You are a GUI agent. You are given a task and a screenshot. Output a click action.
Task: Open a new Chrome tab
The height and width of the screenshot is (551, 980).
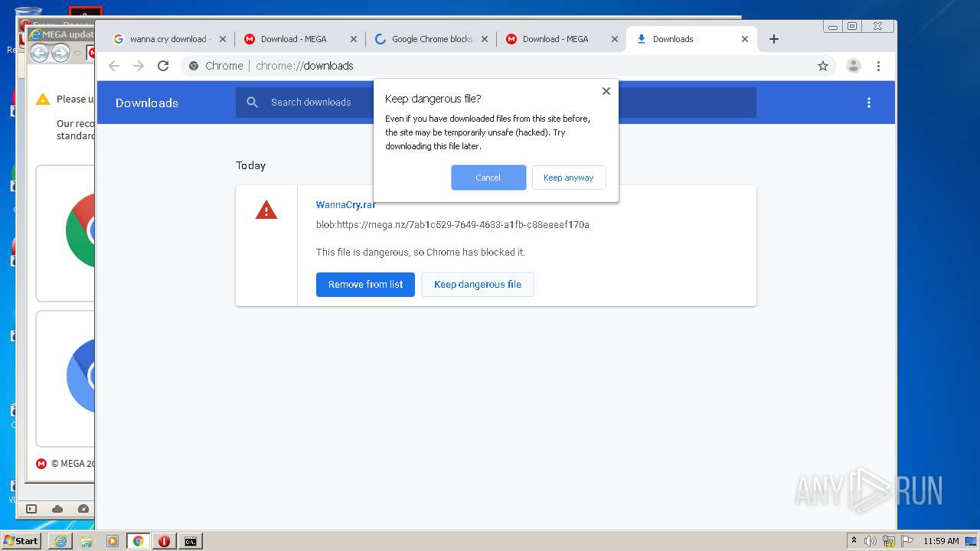pyautogui.click(x=774, y=39)
